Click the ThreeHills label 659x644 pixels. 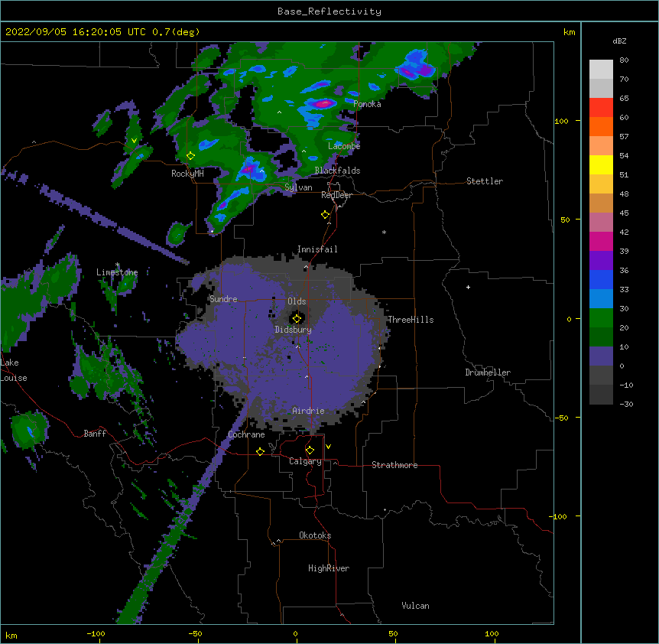411,320
